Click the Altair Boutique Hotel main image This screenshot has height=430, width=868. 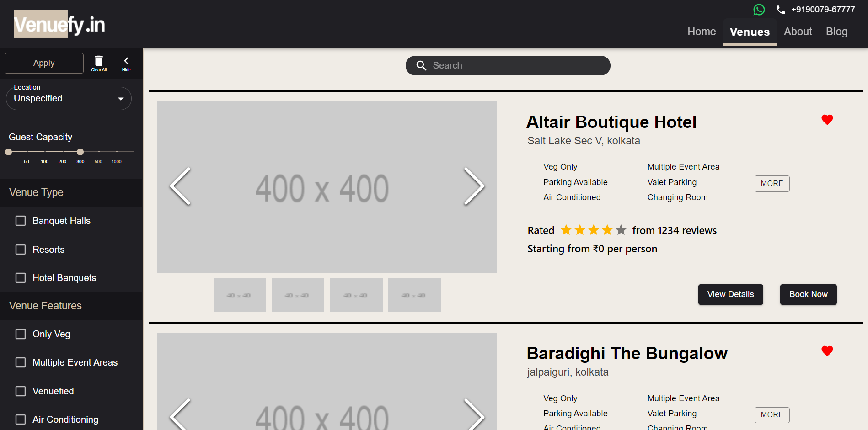[x=327, y=187]
